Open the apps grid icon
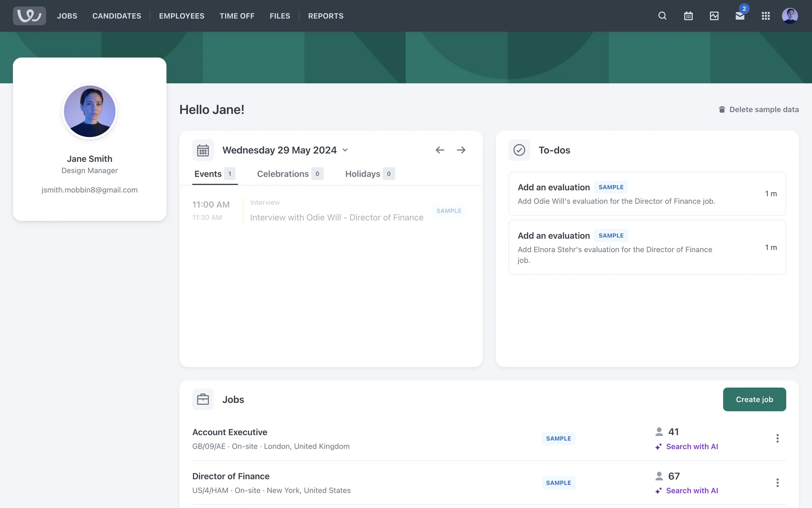812x508 pixels. (765, 16)
